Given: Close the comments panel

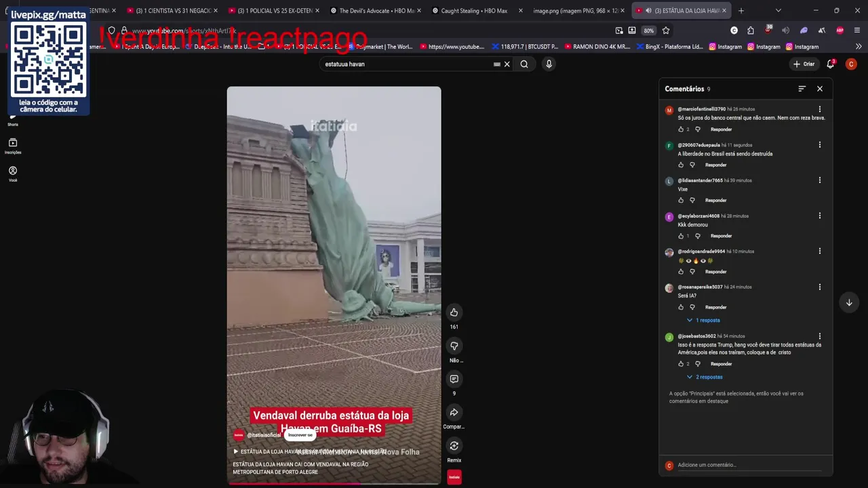Looking at the screenshot, I should click(819, 89).
